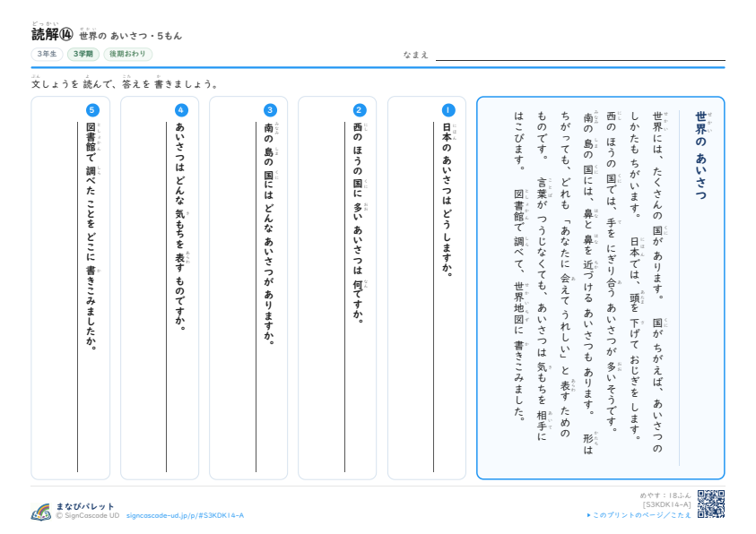Click question text 図書館で 調べた ことを どこに
The height and width of the screenshot is (534, 756).
91,236
